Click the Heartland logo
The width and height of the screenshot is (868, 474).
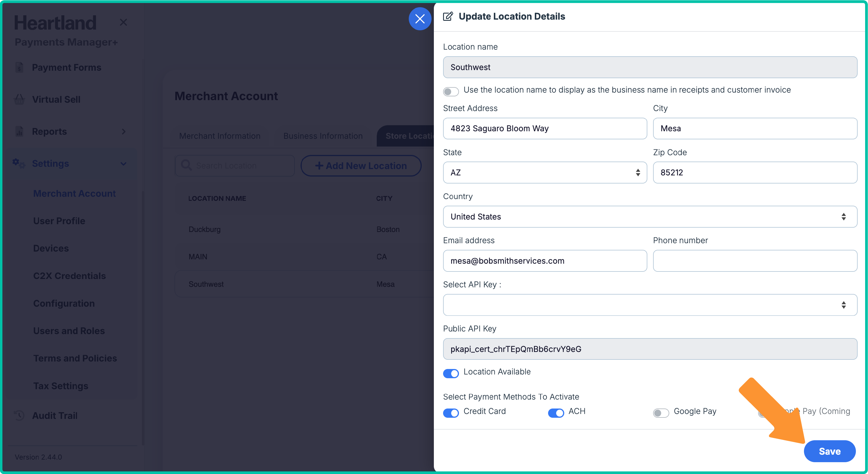tap(55, 23)
